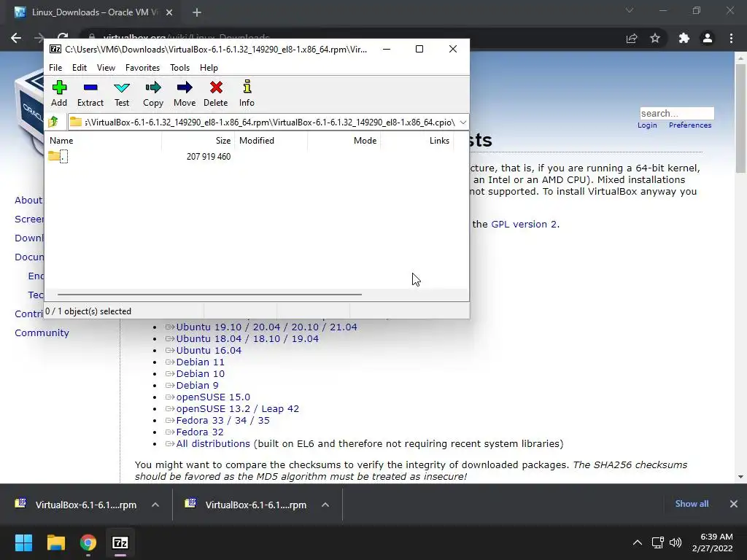Open the Windows Start menu
Image resolution: width=747 pixels, height=560 pixels.
[x=23, y=542]
